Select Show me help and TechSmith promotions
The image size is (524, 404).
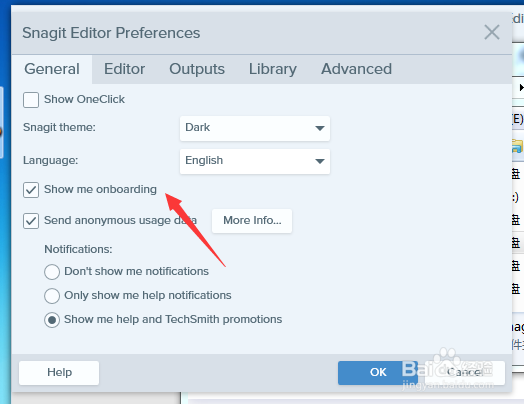coord(52,320)
